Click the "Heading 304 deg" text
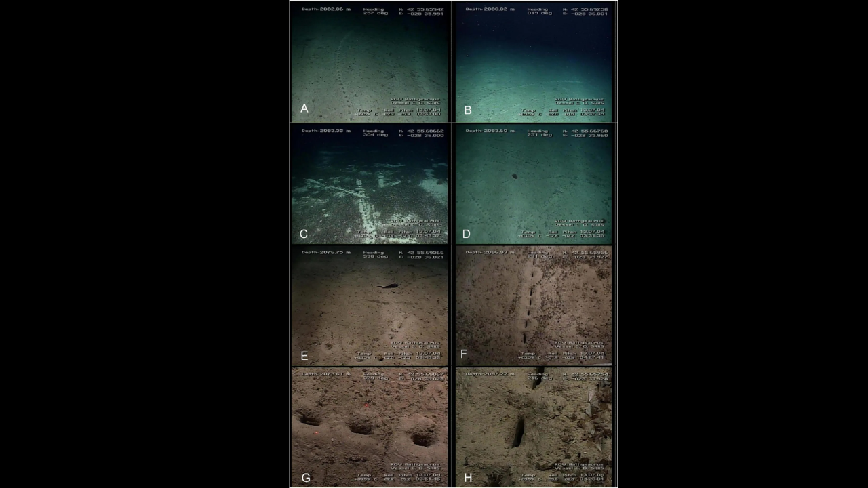This screenshot has height=488, width=868. tap(375, 133)
